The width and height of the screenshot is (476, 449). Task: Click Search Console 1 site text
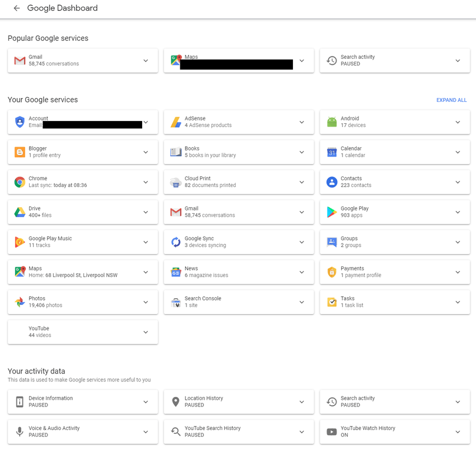click(x=191, y=306)
